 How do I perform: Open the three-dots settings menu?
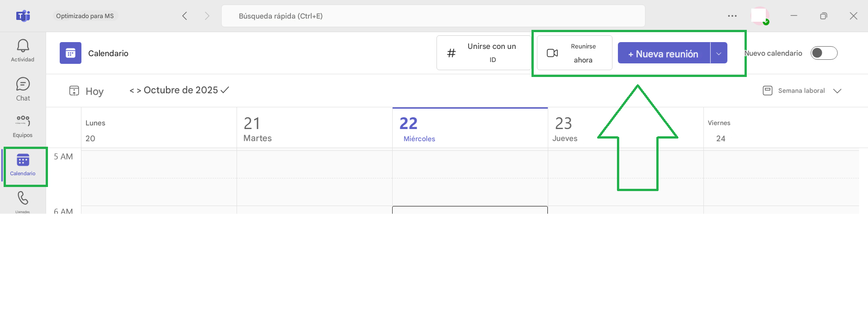pyautogui.click(x=732, y=16)
